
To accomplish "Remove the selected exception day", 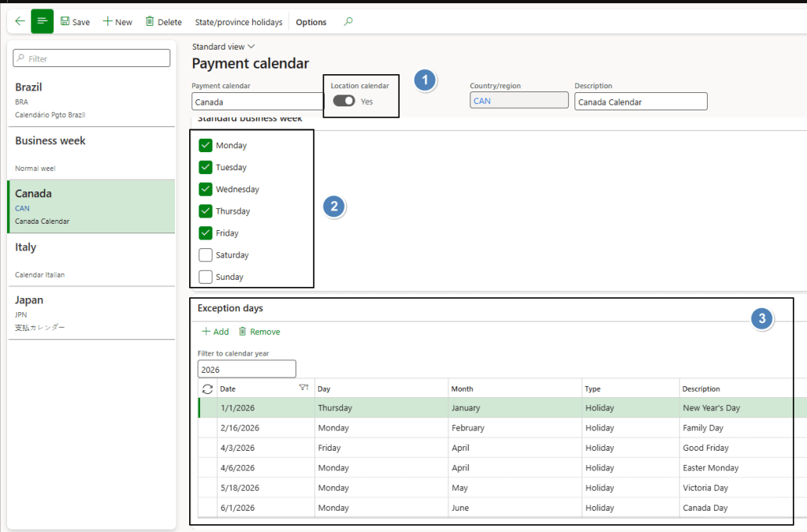I will (x=259, y=332).
